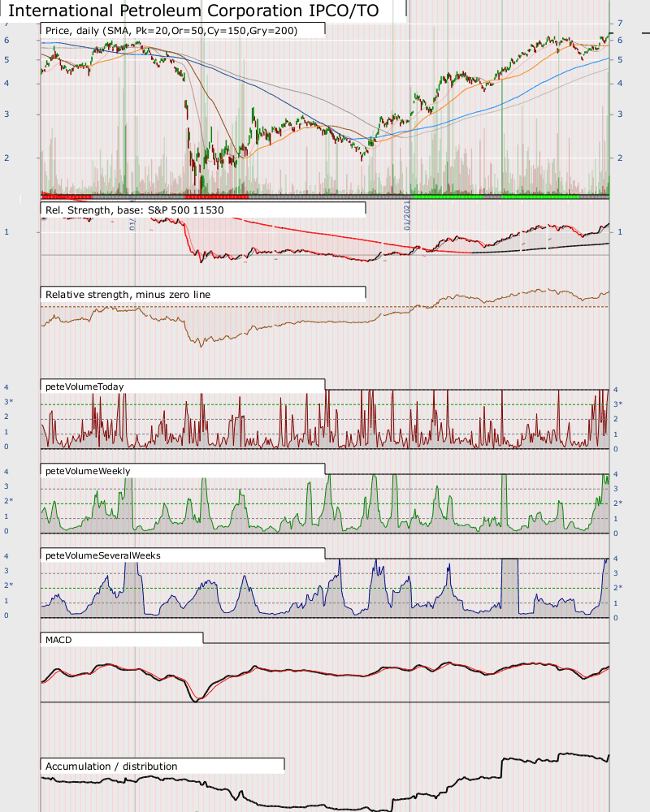
Task: Click the 1 value on Rel. Strength right axis
Action: 620,232
